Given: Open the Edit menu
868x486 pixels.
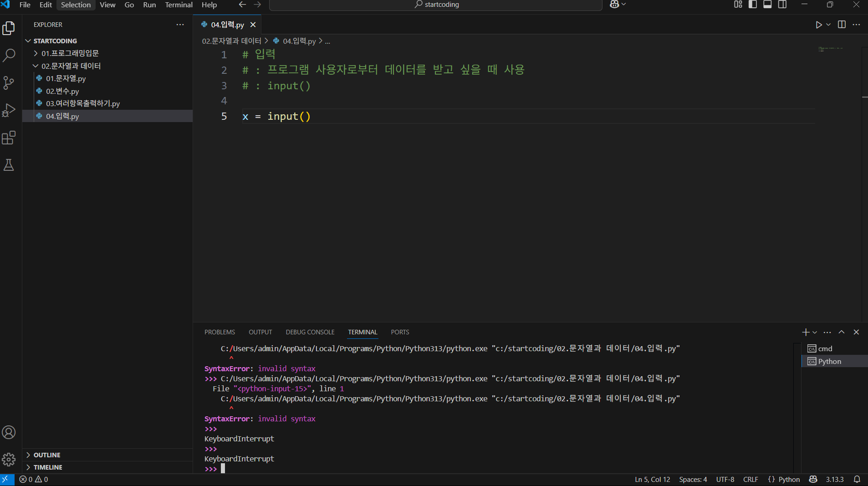Looking at the screenshot, I should click(46, 5).
